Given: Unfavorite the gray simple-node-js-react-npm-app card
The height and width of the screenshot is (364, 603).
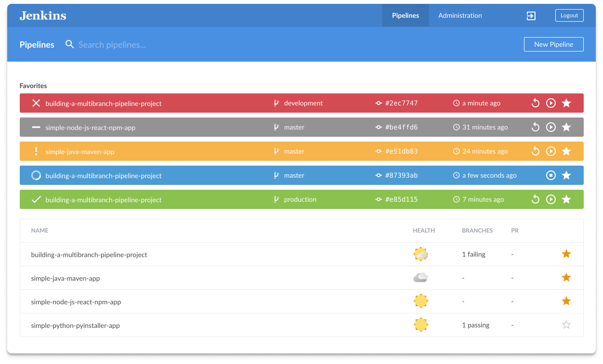Looking at the screenshot, I should tap(566, 127).
